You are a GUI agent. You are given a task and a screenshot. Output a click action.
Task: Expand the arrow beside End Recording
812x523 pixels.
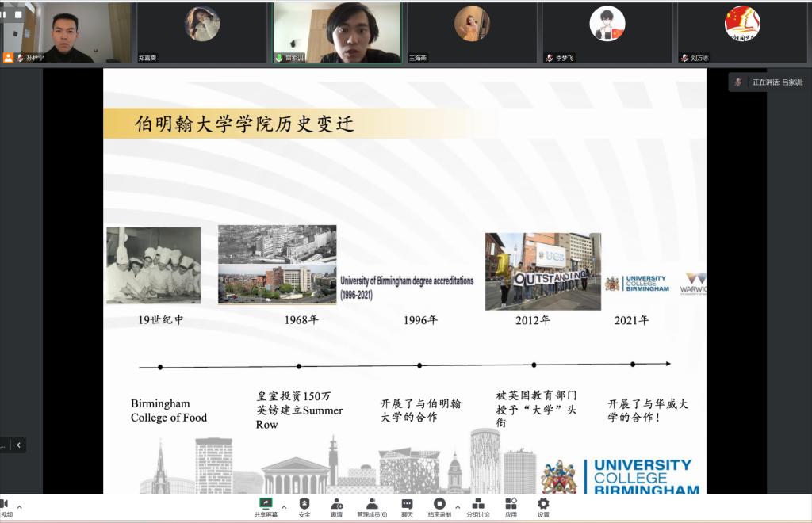pyautogui.click(x=458, y=507)
